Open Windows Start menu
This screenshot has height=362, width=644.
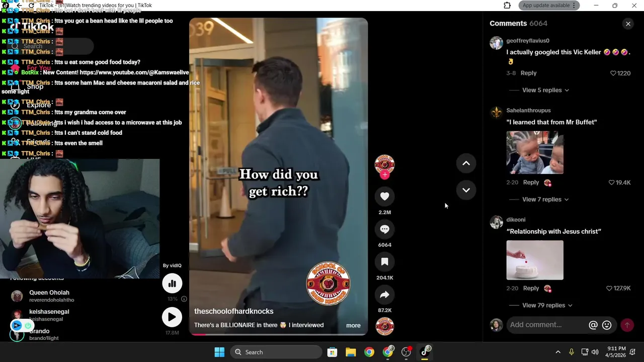point(219,352)
